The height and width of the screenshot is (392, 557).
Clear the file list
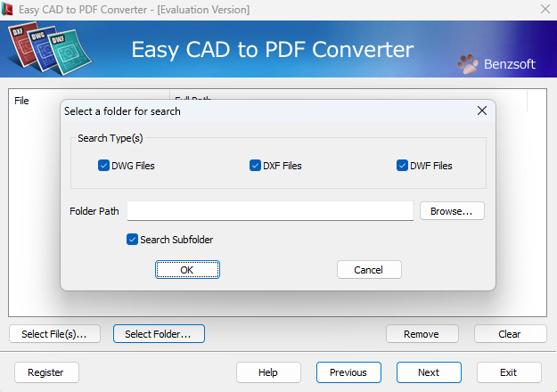[x=509, y=334]
